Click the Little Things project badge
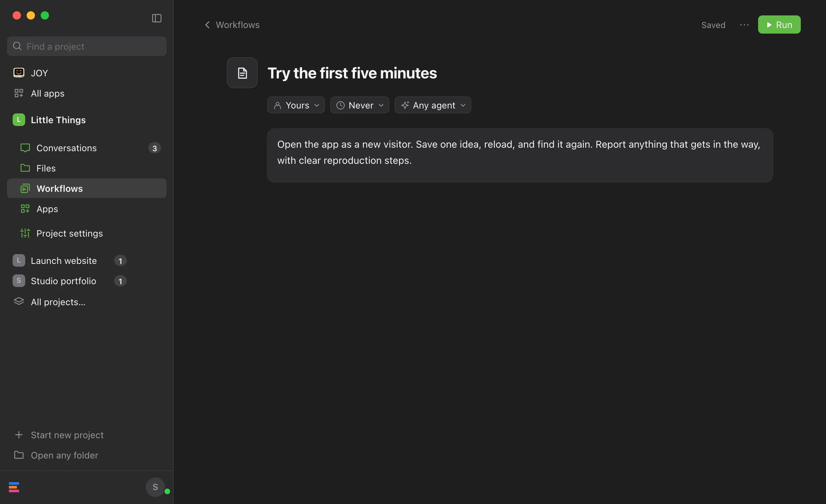The image size is (826, 504). [19, 120]
